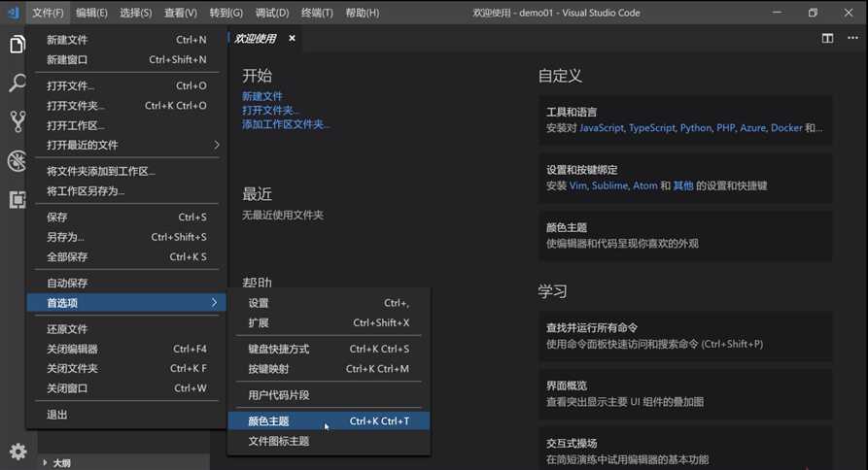Select 扩展 in preferences submenu
868x470 pixels.
[329, 323]
